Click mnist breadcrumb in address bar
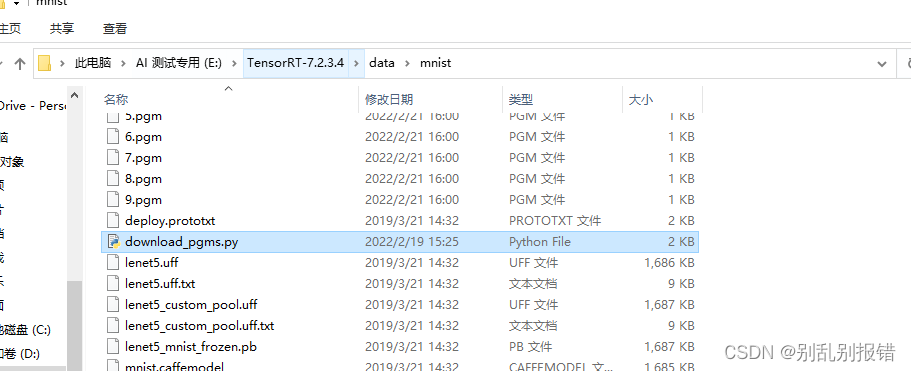 (435, 63)
